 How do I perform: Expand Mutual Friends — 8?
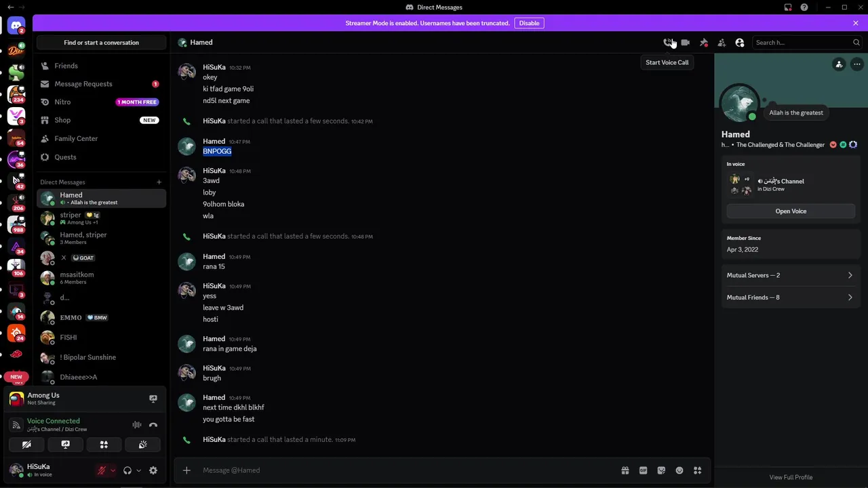click(x=791, y=298)
